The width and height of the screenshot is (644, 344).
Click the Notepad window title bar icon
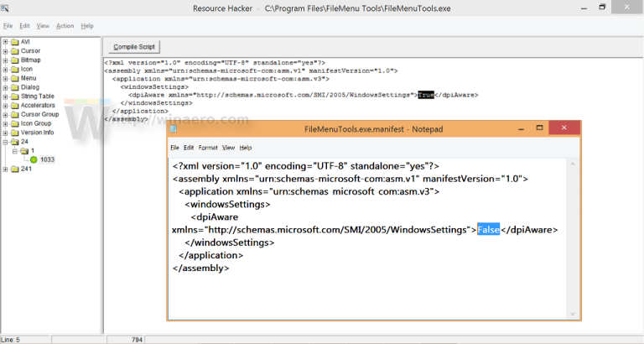coord(174,129)
